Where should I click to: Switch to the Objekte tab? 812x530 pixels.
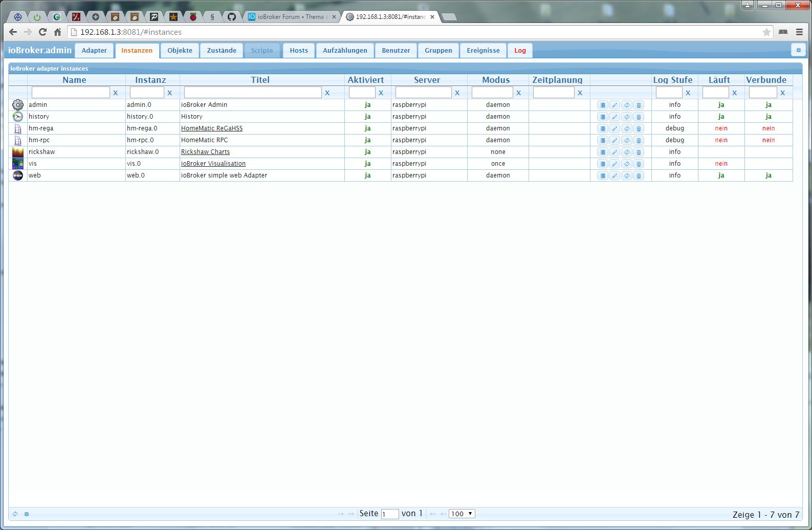(x=180, y=50)
